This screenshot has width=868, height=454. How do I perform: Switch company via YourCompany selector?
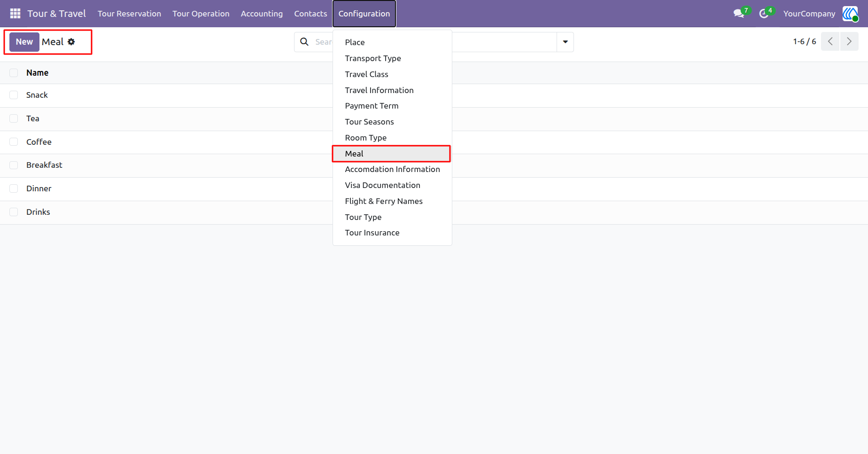pos(809,14)
